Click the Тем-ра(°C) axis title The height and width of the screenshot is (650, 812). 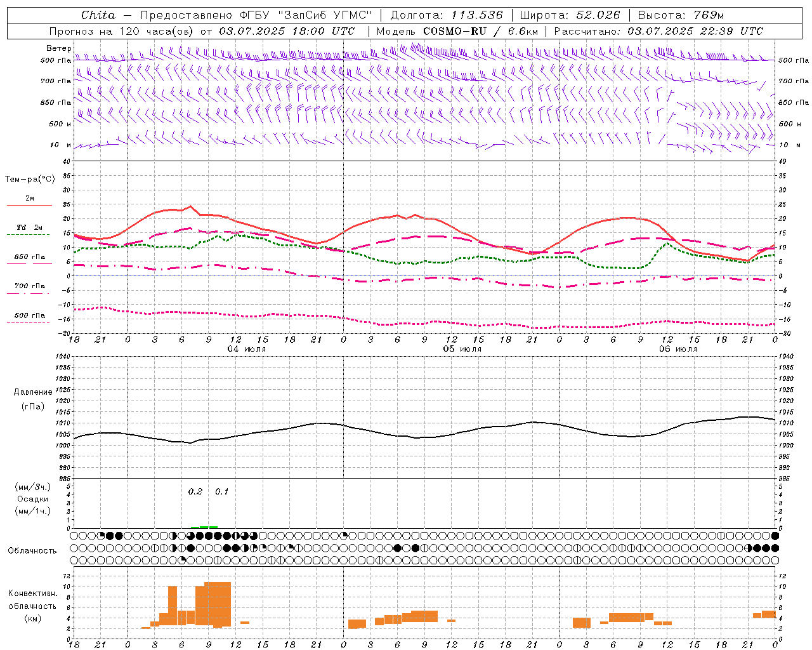pyautogui.click(x=30, y=180)
